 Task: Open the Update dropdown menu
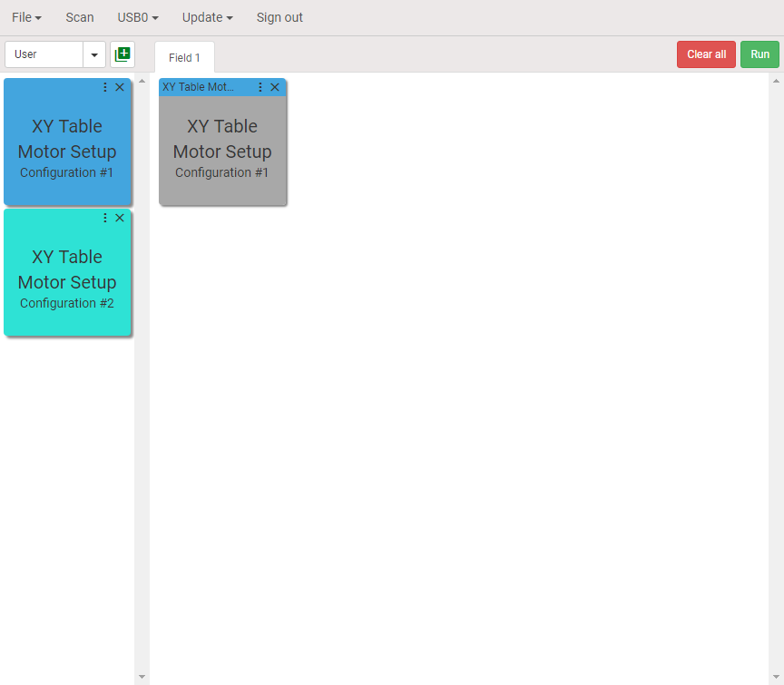pyautogui.click(x=207, y=17)
